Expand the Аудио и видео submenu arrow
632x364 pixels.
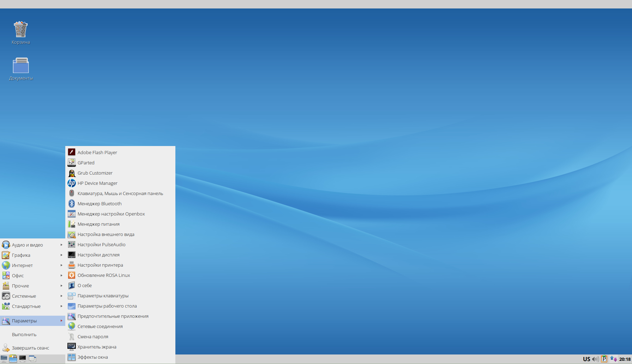pyautogui.click(x=61, y=245)
